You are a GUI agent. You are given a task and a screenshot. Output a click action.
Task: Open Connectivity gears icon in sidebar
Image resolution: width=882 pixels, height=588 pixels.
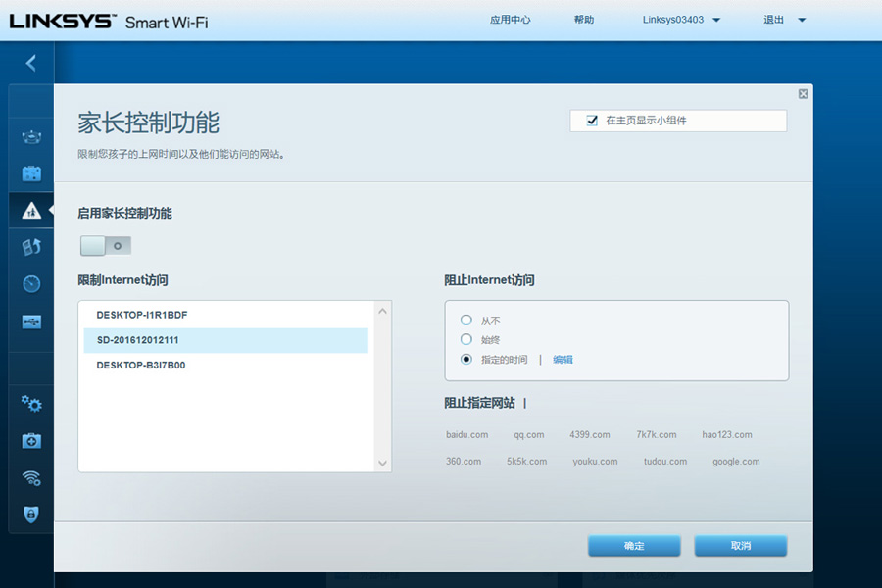point(31,403)
